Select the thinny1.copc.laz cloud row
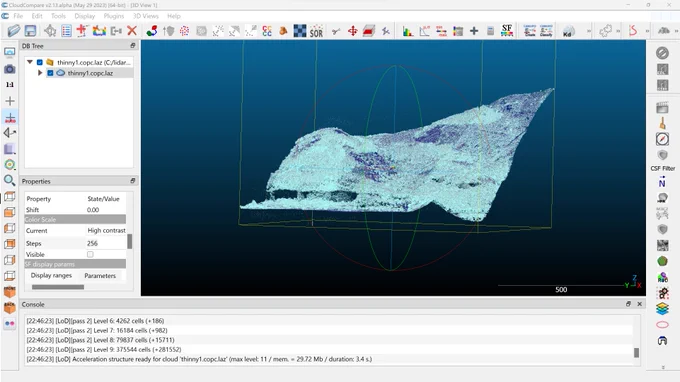This screenshot has width=680, height=382. 90,73
